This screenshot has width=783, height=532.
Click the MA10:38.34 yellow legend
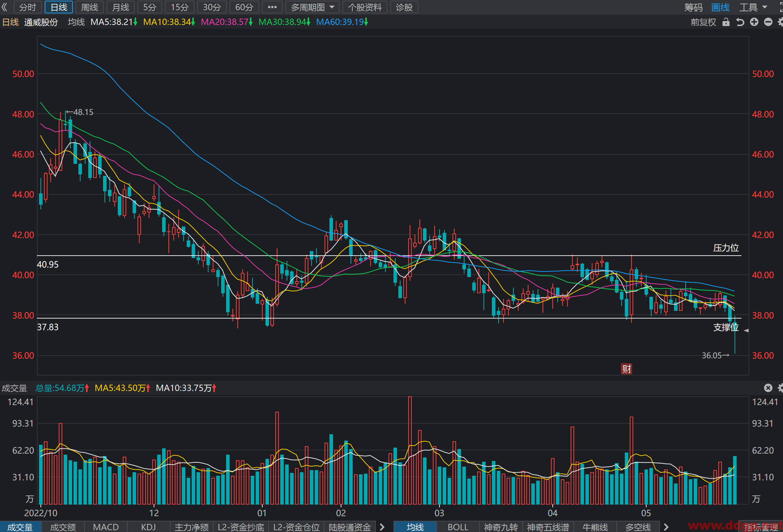click(169, 22)
